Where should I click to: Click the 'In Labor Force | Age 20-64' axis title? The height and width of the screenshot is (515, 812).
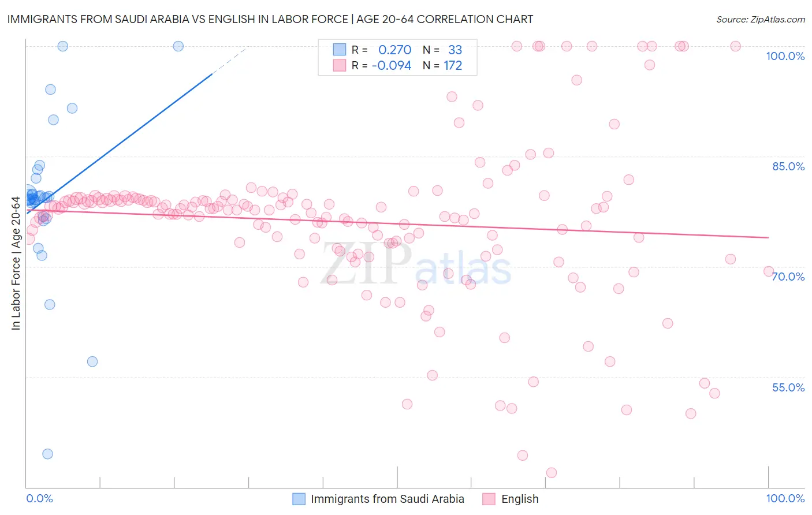16,263
